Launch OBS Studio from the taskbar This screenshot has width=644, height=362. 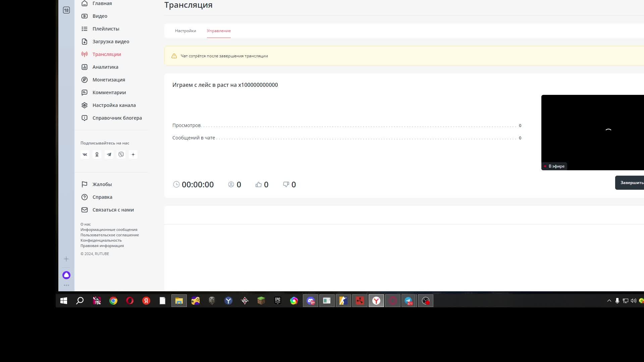coord(425,301)
